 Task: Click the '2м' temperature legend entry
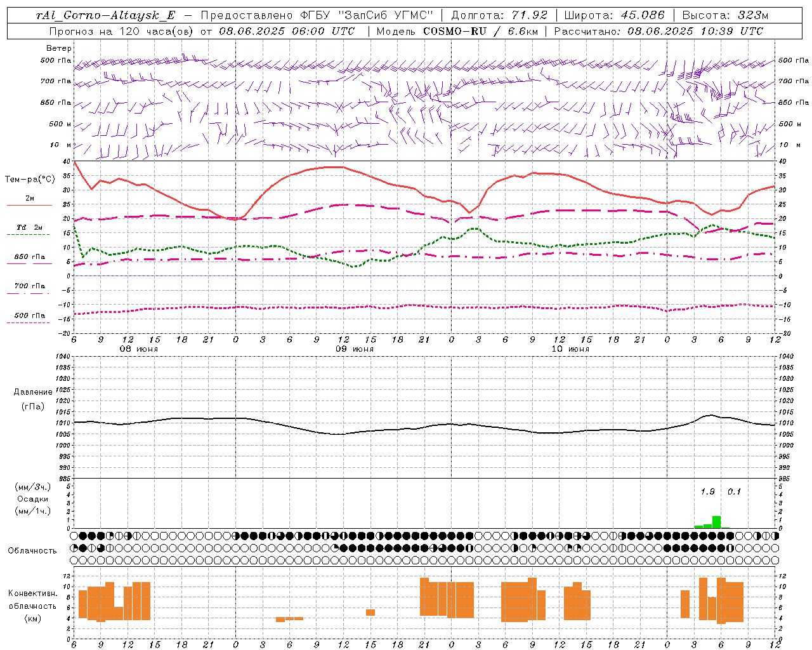pyautogui.click(x=29, y=198)
